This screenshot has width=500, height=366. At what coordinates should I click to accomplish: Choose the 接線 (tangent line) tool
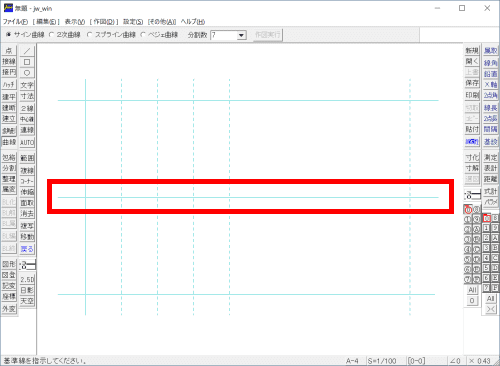point(9,61)
